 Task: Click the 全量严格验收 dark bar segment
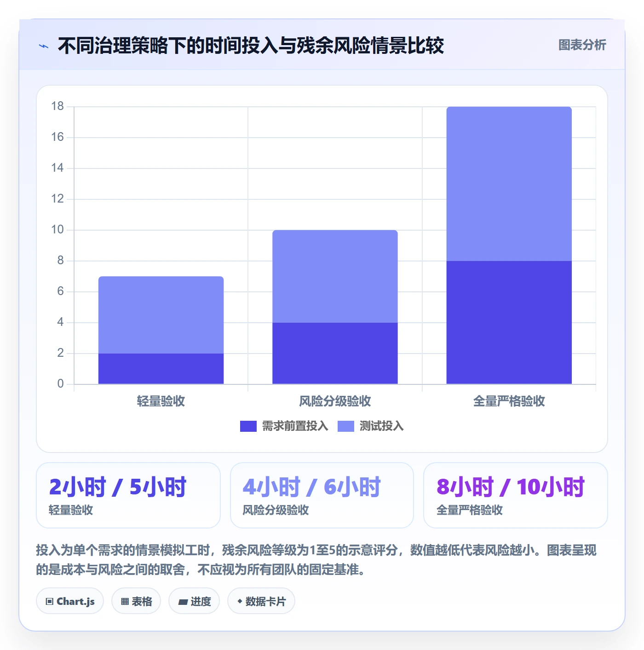[x=509, y=322]
